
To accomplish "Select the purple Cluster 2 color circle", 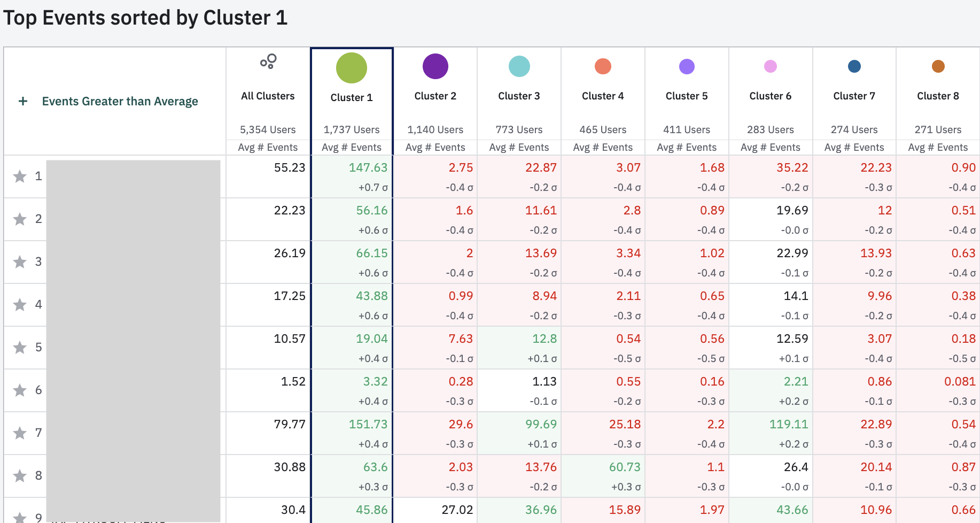I will click(x=435, y=66).
